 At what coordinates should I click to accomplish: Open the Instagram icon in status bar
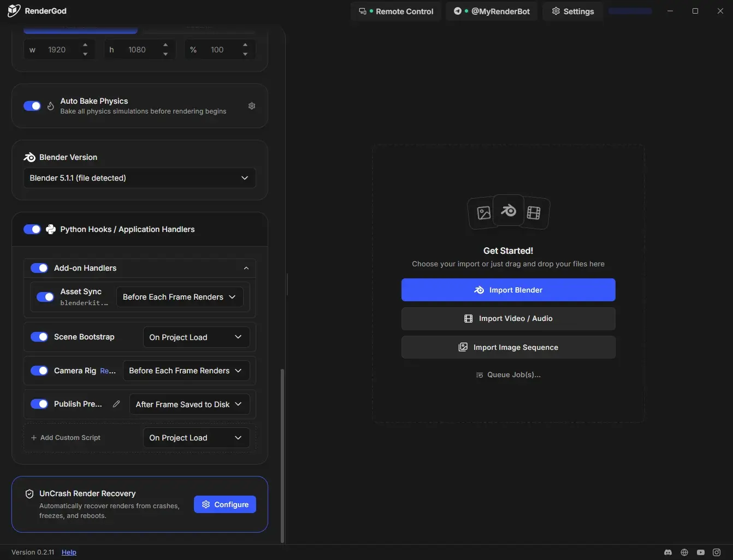point(717,552)
